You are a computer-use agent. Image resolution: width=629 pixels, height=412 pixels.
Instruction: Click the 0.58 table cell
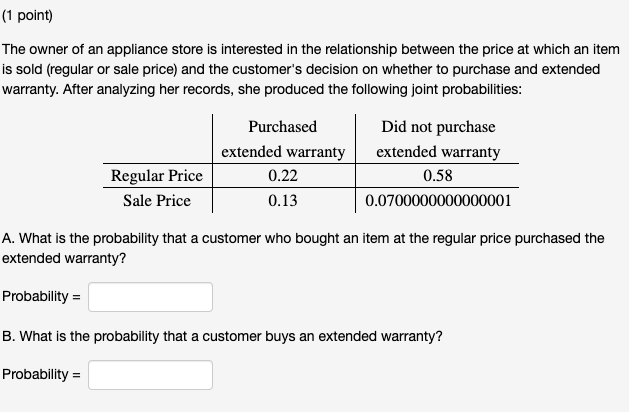point(437,176)
